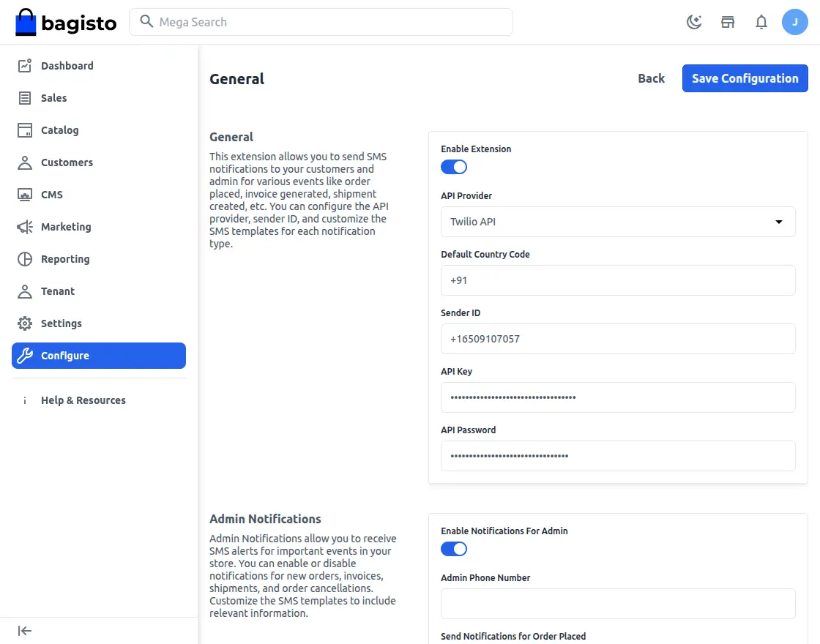Toggle the Enable Extension switch
This screenshot has height=644, width=820.
pyautogui.click(x=453, y=167)
